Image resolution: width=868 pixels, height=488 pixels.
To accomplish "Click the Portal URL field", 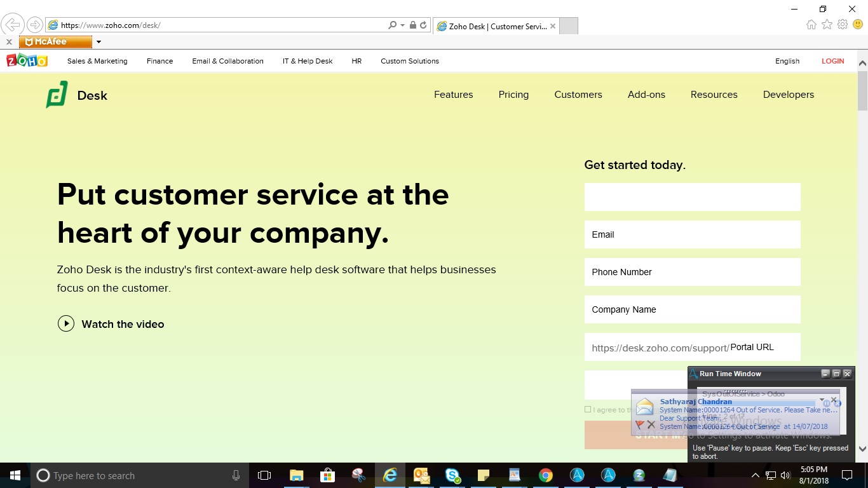I will tap(692, 347).
